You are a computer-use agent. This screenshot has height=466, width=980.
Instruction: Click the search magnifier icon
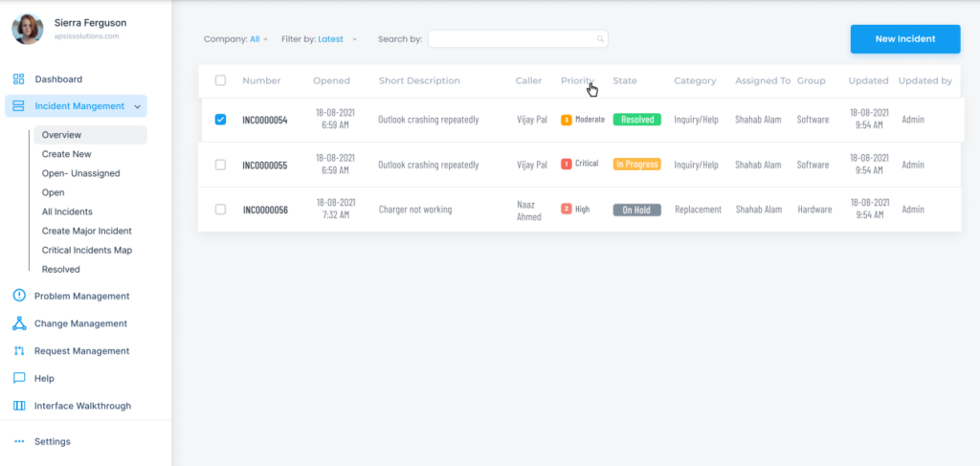pos(600,38)
